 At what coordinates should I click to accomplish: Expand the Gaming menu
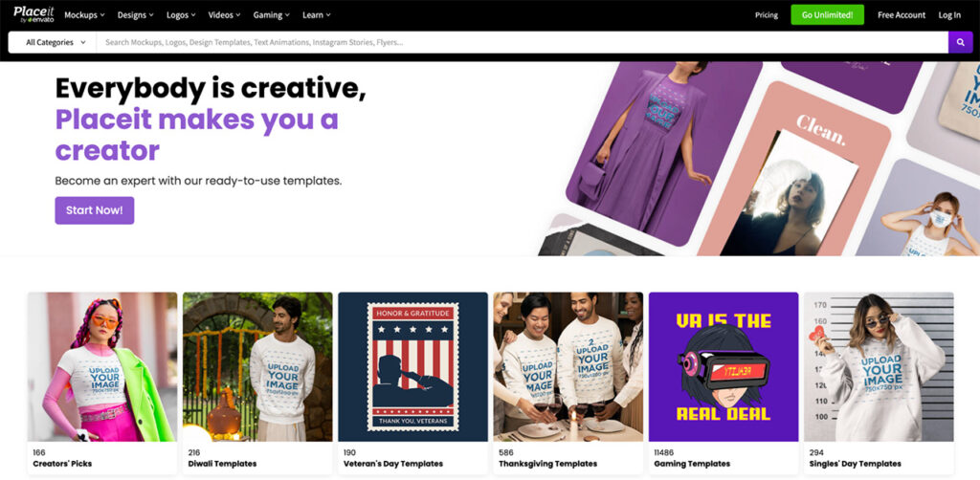(271, 15)
